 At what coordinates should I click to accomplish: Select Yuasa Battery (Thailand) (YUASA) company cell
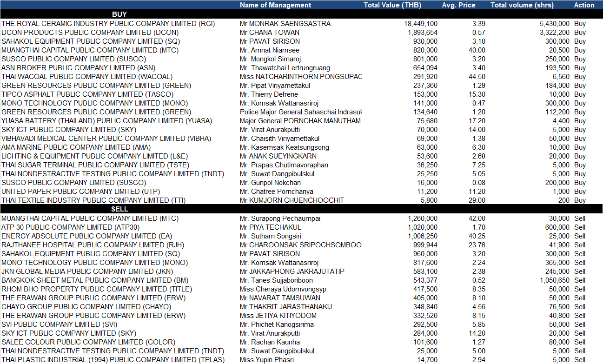(106, 120)
